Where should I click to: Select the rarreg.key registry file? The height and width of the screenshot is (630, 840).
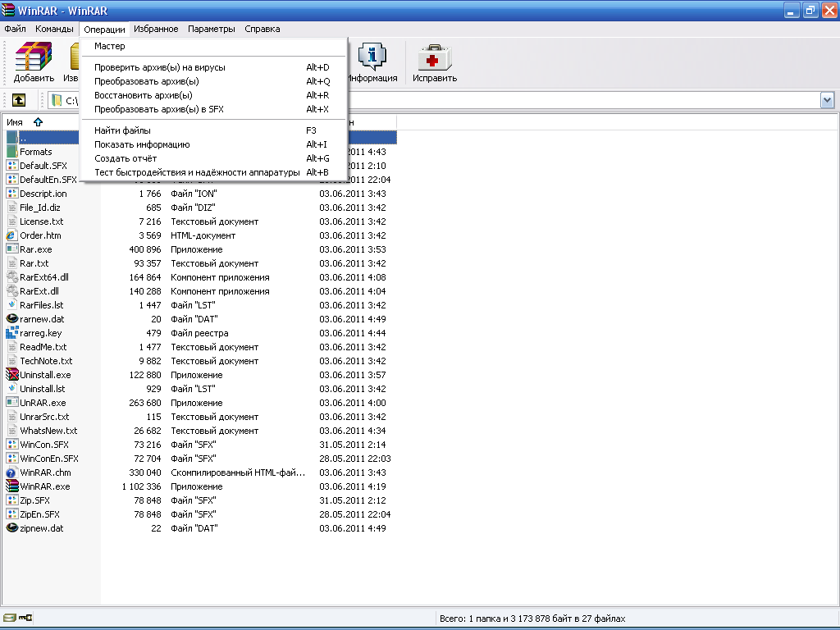coord(40,333)
